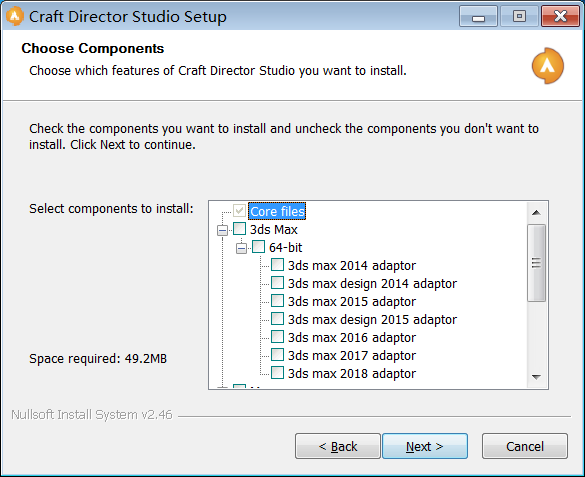Select 3ds max design 2014 adaptor checkbox
Screen dimensions: 585x477
277,282
